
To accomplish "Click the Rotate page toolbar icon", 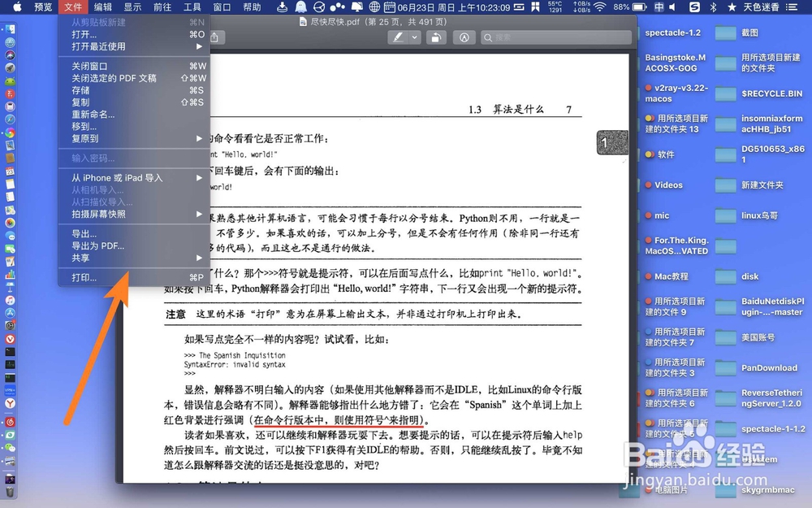I will (436, 37).
